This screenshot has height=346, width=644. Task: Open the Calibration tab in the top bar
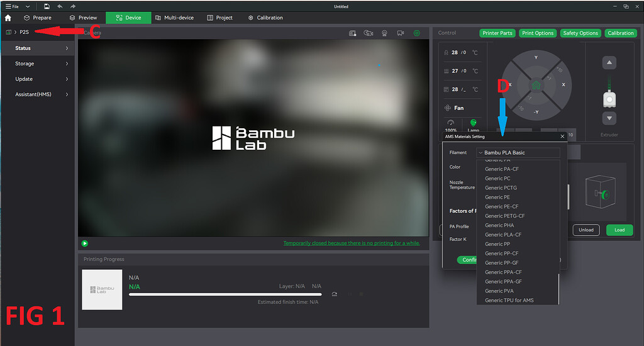point(265,18)
